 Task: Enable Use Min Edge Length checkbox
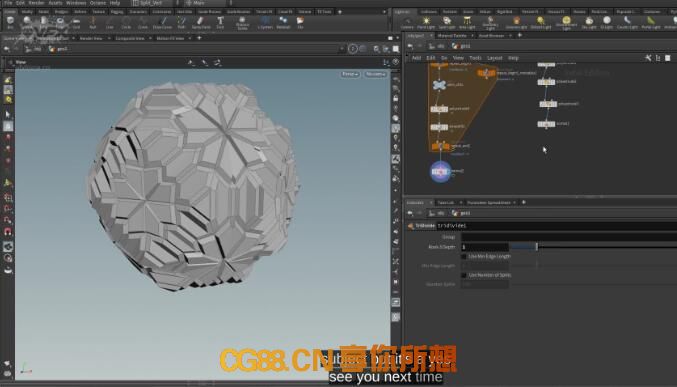pos(464,257)
